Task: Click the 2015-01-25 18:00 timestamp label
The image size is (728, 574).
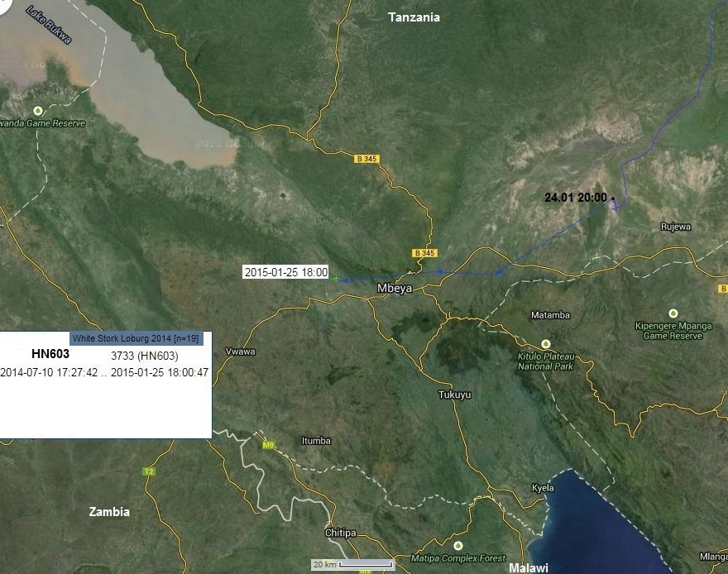Action: pos(286,272)
